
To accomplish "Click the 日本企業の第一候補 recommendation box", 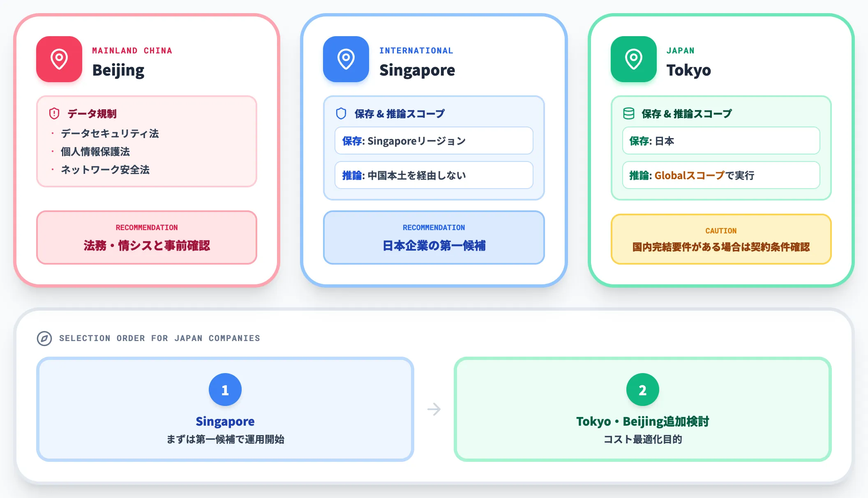I will (434, 237).
